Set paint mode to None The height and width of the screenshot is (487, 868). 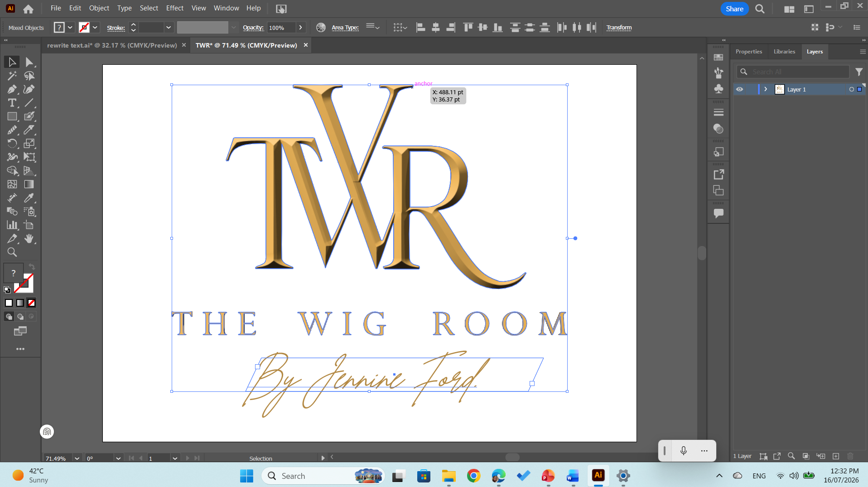[x=31, y=303]
